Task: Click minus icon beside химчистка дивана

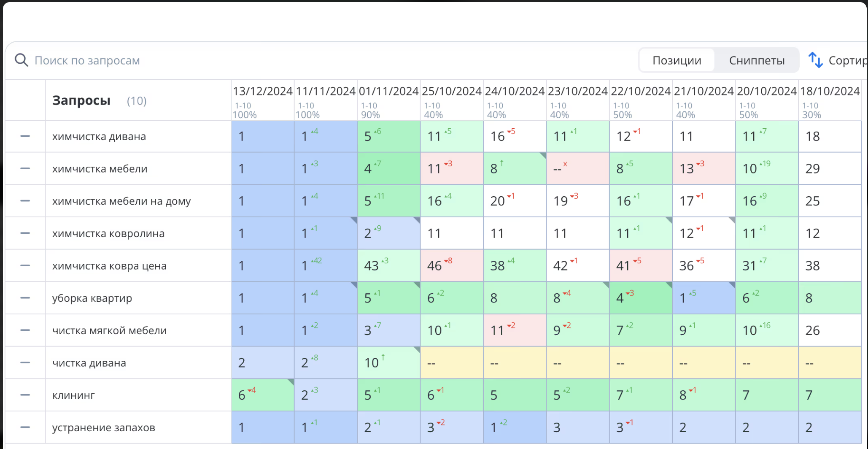Action: [x=25, y=136]
